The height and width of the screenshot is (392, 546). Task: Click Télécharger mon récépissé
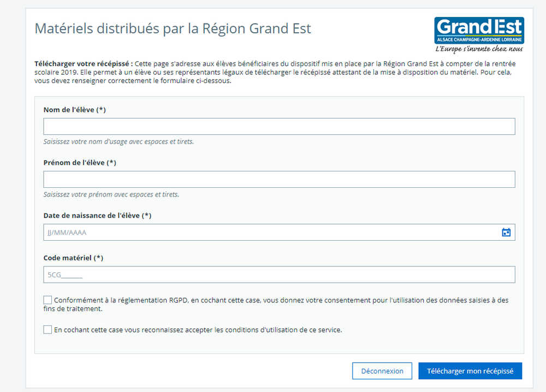[x=470, y=371]
